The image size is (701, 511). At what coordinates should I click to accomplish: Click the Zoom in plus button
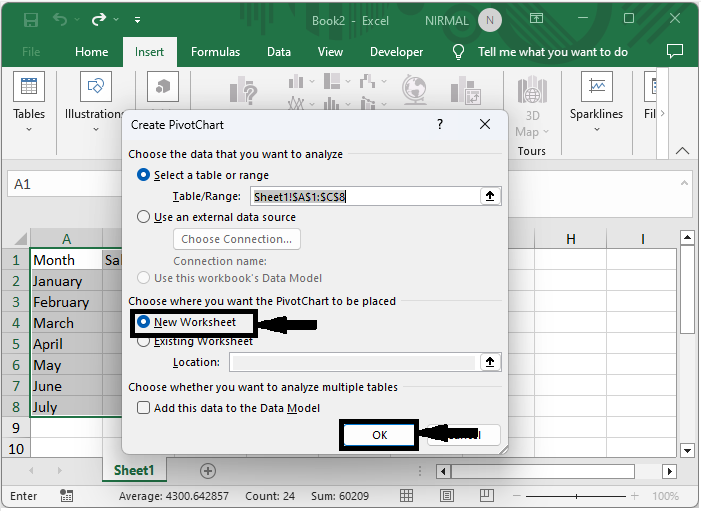[635, 496]
